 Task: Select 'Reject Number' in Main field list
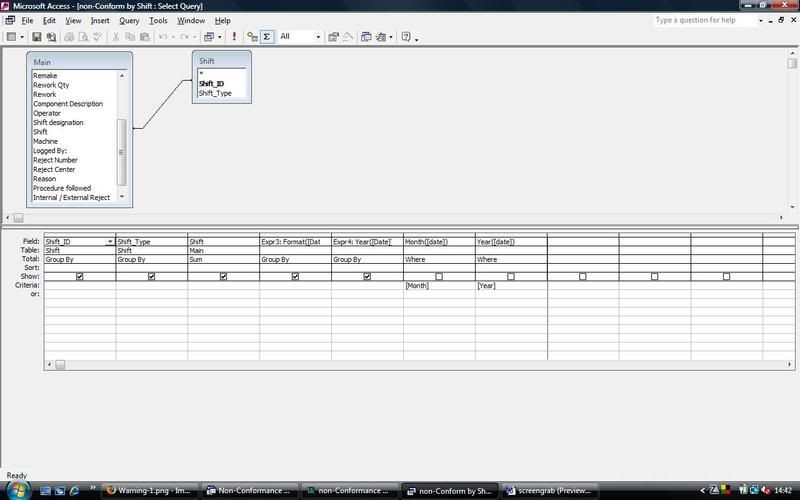tap(55, 160)
